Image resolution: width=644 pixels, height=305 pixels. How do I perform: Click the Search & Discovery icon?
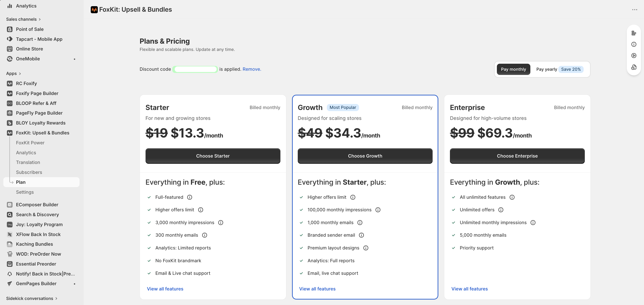coord(10,215)
